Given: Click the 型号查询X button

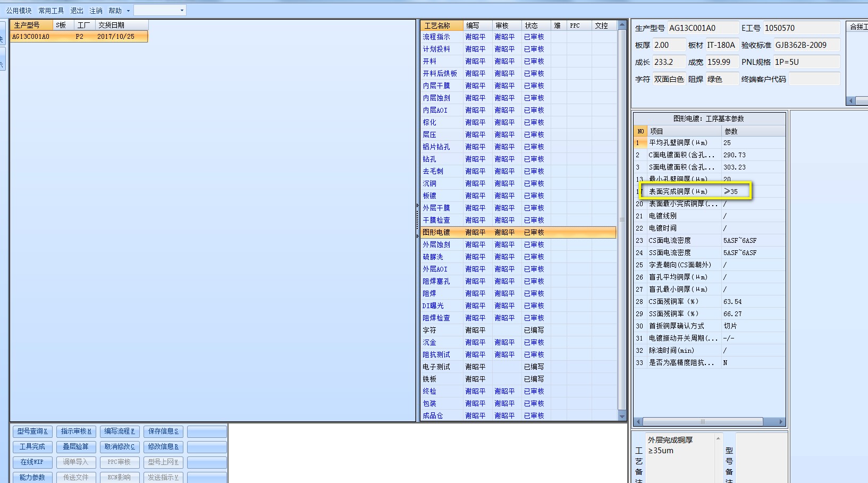Looking at the screenshot, I should pos(32,431).
